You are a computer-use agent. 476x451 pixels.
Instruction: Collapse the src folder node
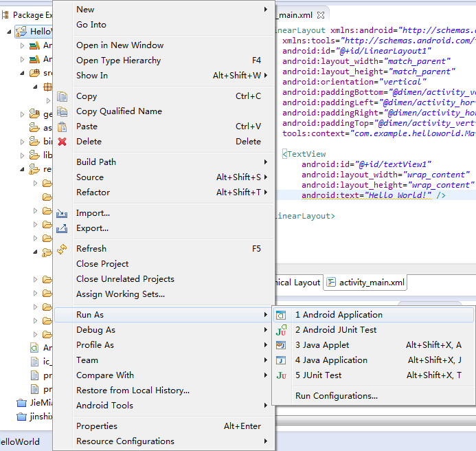(x=22, y=74)
